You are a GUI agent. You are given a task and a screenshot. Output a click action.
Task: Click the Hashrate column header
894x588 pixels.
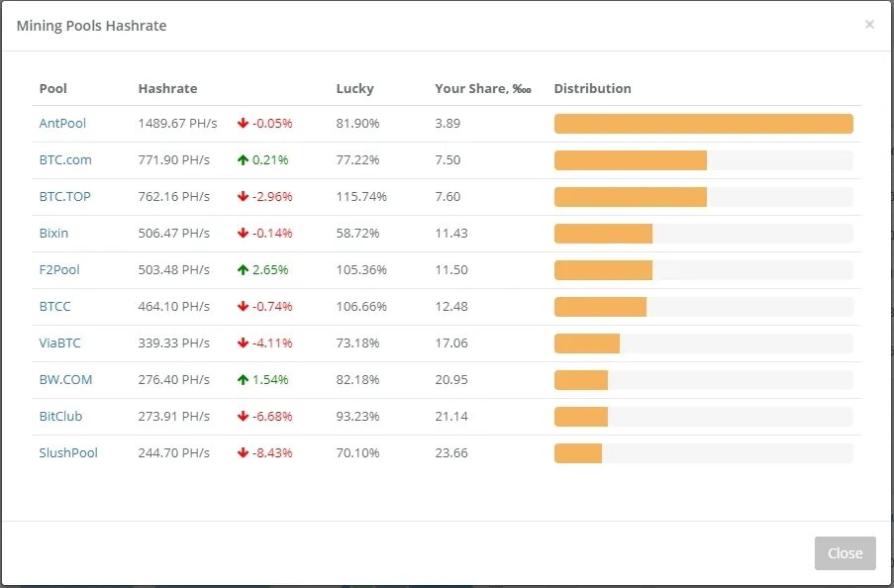pyautogui.click(x=167, y=88)
